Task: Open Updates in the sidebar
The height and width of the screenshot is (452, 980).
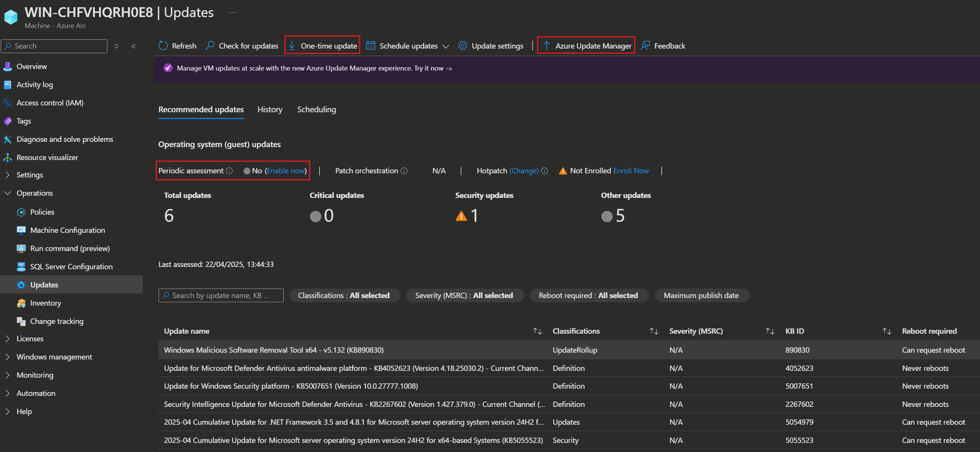Action: pyautogui.click(x=71, y=285)
